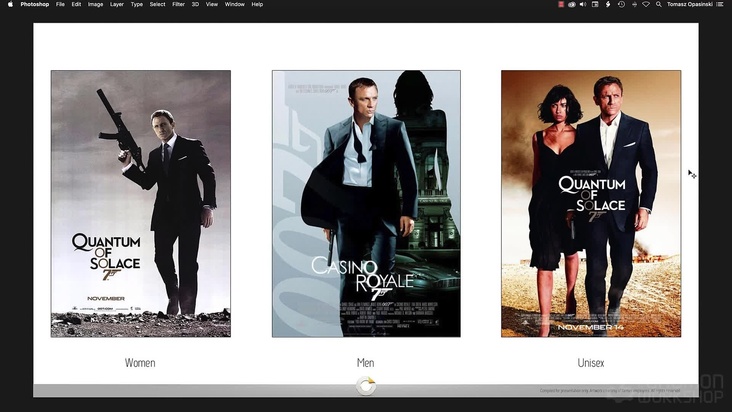Screen dimensions: 732x412
Task: Open the View menu
Action: click(x=212, y=4)
